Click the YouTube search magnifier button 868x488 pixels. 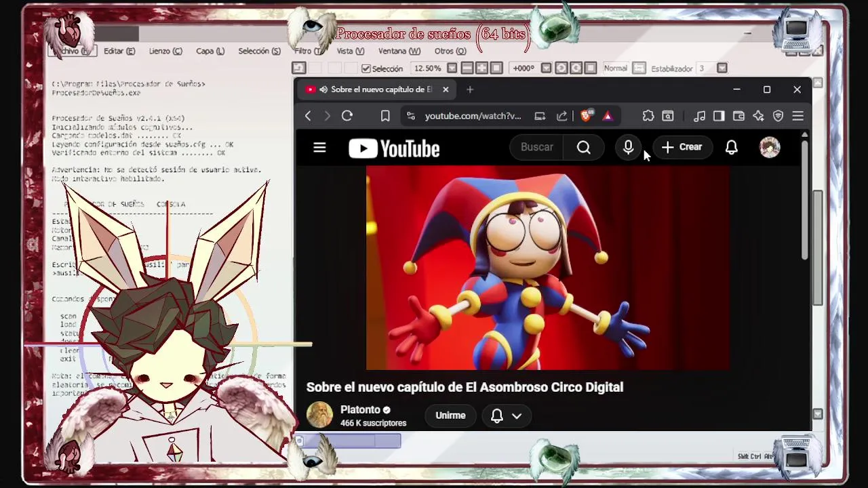584,147
